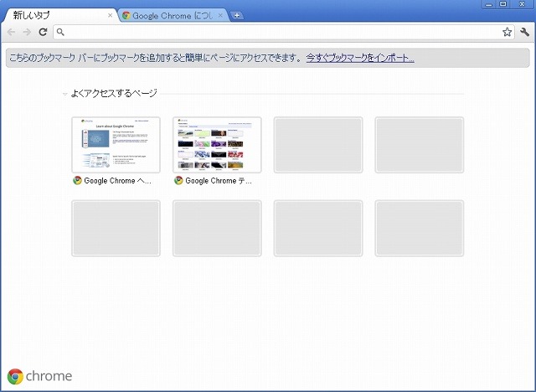Reload the page with the refresh icon
Screen dimensions: 536x392
[x=43, y=32]
